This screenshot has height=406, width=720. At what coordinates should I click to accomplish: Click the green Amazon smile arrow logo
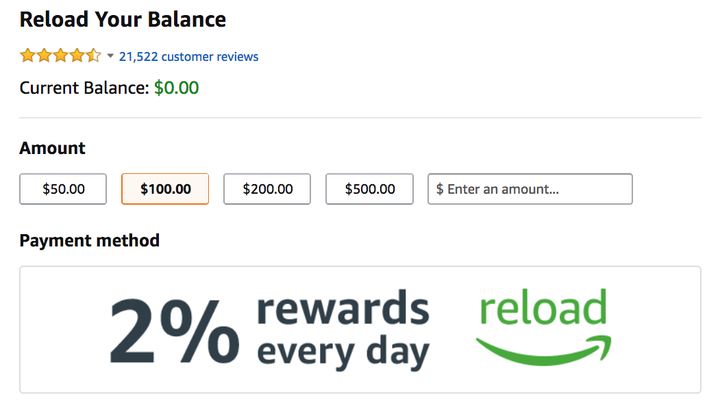point(544,350)
